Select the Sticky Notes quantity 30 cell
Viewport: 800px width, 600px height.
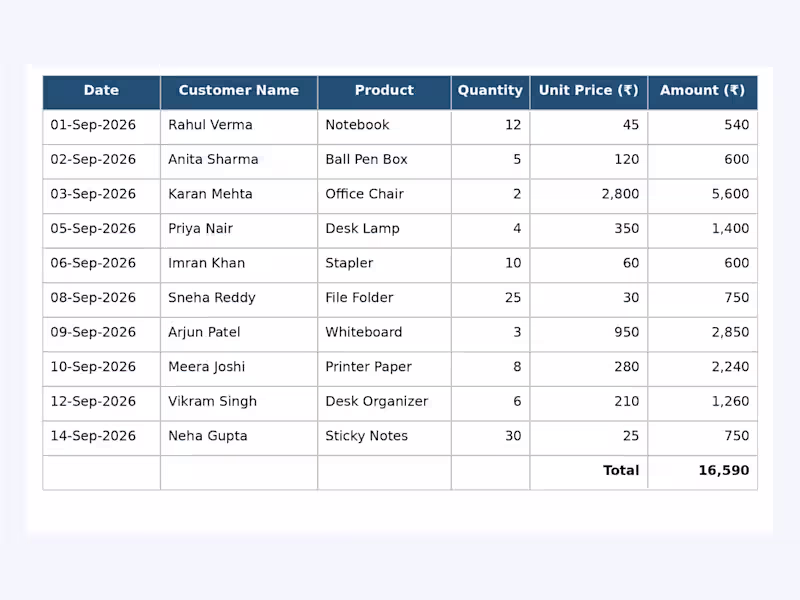coord(490,438)
